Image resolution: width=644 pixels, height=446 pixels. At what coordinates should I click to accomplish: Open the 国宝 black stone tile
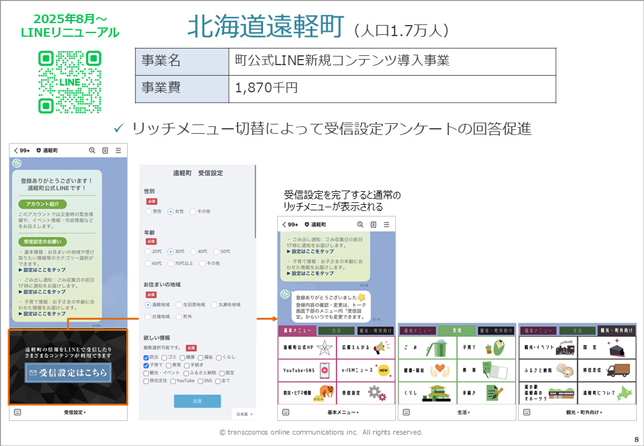coord(607,347)
